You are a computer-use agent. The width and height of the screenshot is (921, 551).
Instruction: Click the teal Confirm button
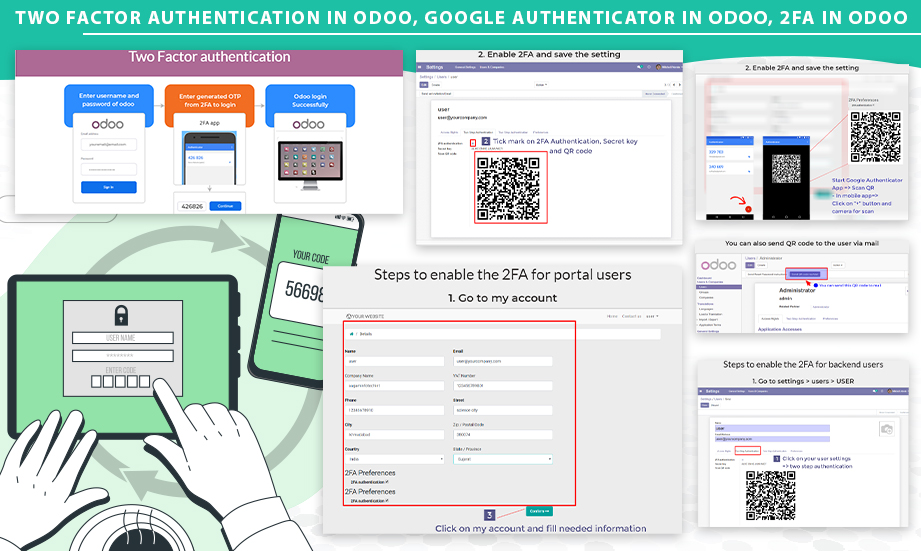point(539,511)
